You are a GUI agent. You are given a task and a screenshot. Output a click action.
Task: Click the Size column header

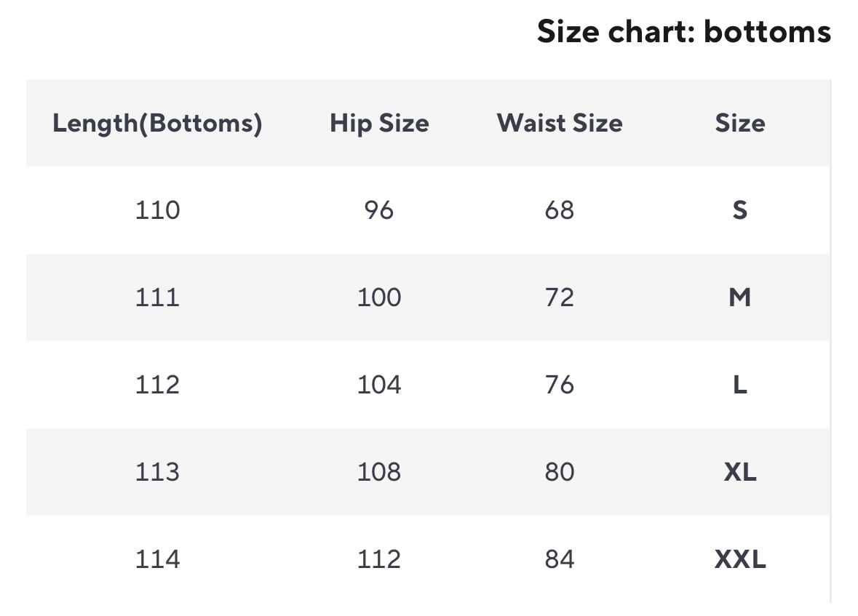(x=739, y=123)
